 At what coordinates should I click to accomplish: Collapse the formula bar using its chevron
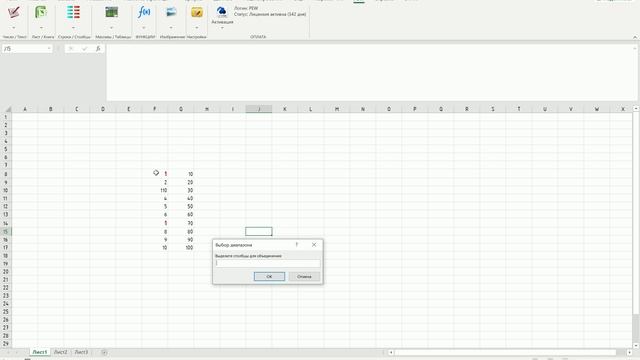click(635, 48)
